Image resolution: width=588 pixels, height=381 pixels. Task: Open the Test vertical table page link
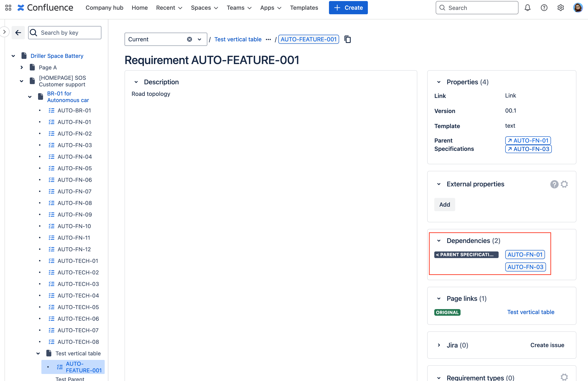point(530,312)
